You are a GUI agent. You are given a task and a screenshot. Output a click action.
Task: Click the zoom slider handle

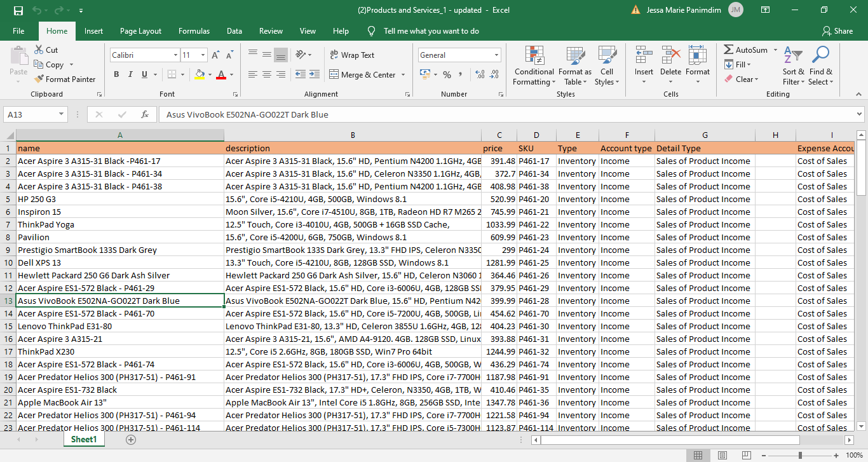(x=800, y=455)
